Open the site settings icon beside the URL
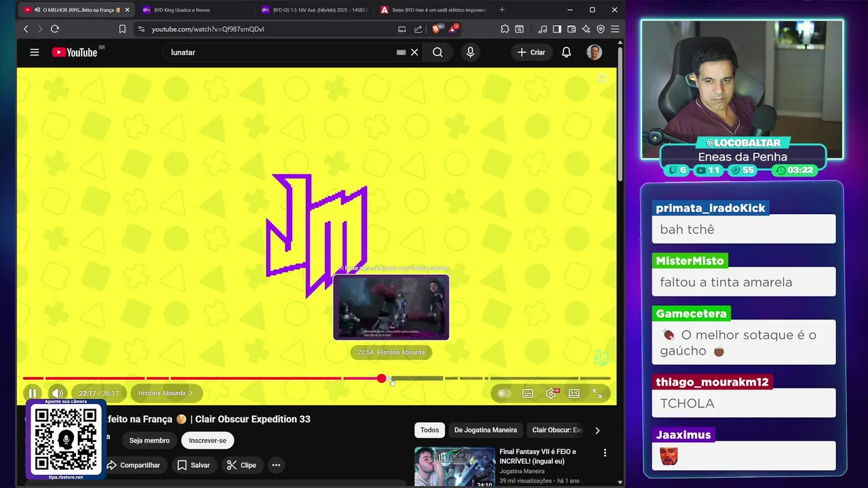 tap(141, 29)
